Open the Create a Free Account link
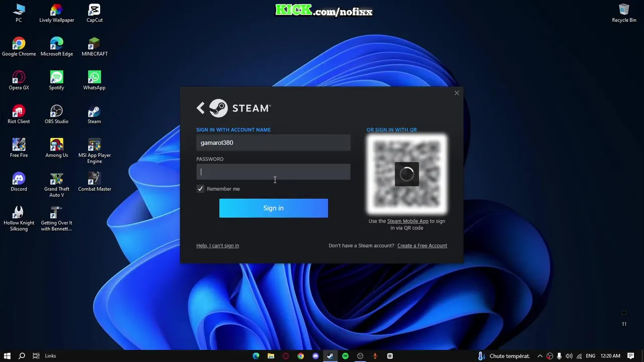This screenshot has height=362, width=644. coord(422,246)
